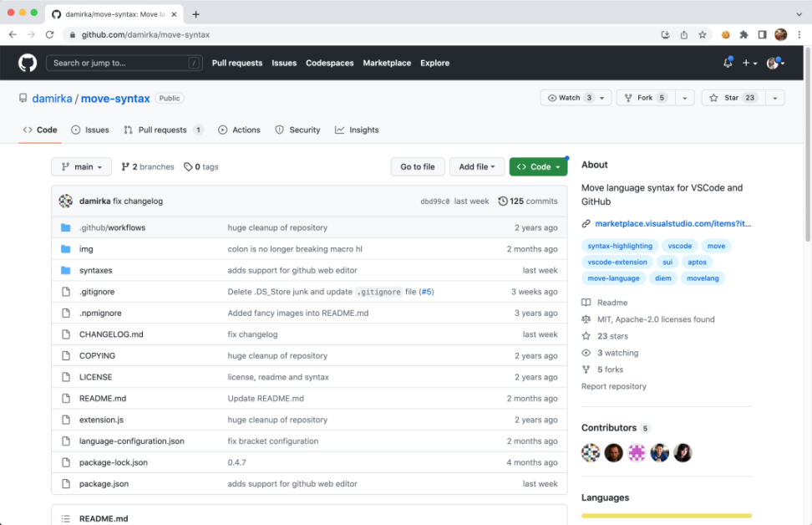Open the green Code dropdown
The width and height of the screenshot is (812, 525).
[538, 167]
